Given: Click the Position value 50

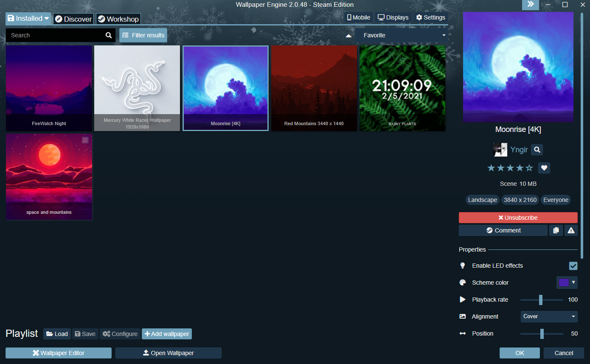Looking at the screenshot, I should [x=574, y=333].
